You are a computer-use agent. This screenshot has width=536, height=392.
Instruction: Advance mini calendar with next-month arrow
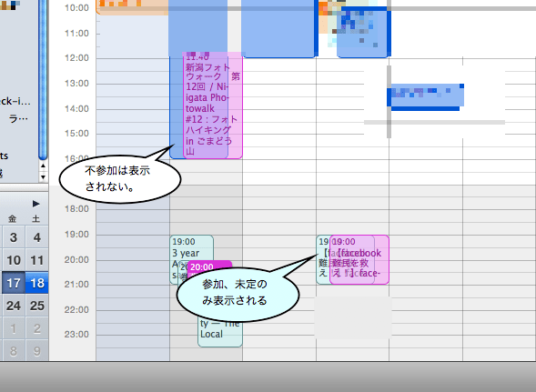click(x=35, y=204)
